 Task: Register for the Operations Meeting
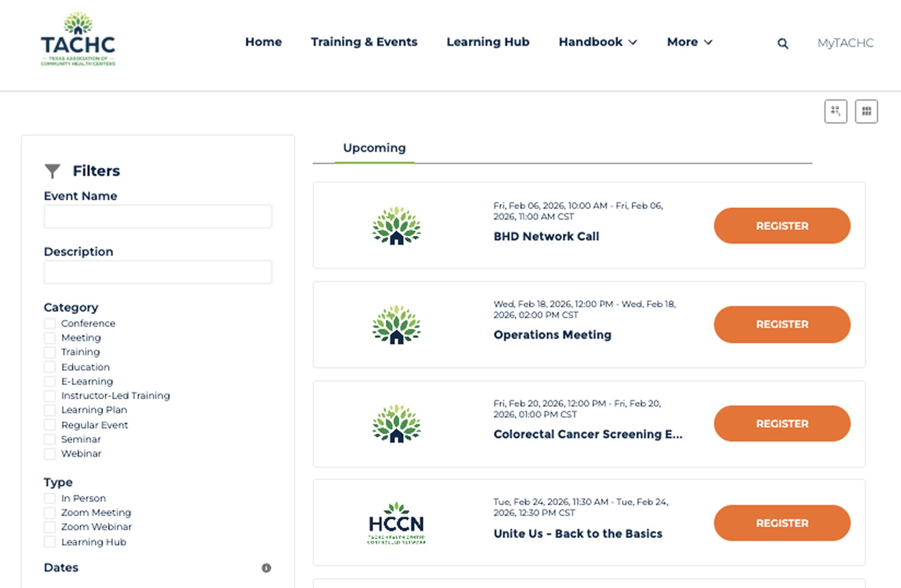(782, 324)
